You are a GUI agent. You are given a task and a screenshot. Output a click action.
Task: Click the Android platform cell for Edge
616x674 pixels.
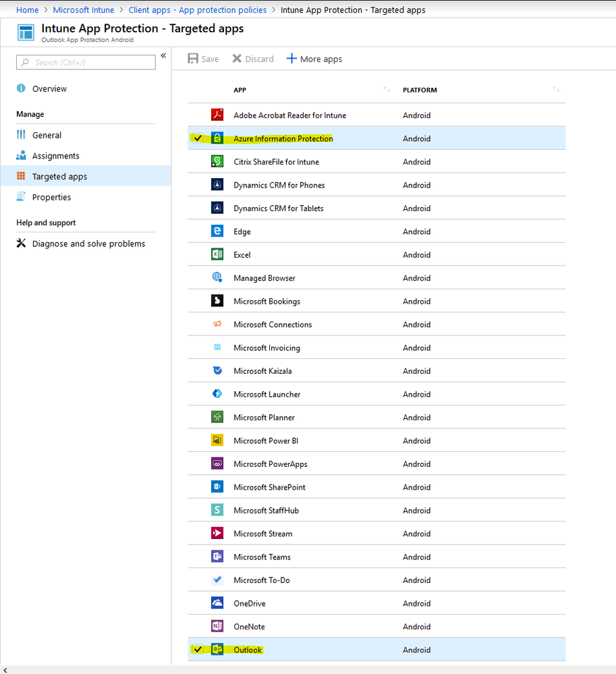click(x=416, y=231)
